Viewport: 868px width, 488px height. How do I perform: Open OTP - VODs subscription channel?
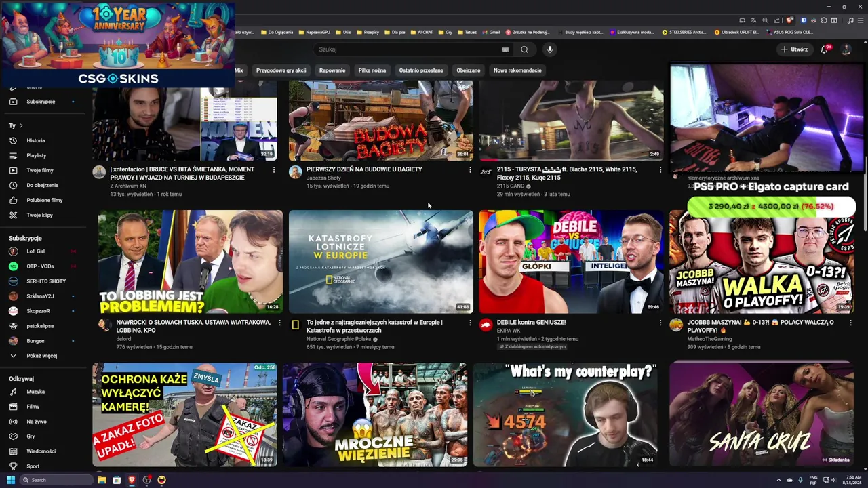41,266
